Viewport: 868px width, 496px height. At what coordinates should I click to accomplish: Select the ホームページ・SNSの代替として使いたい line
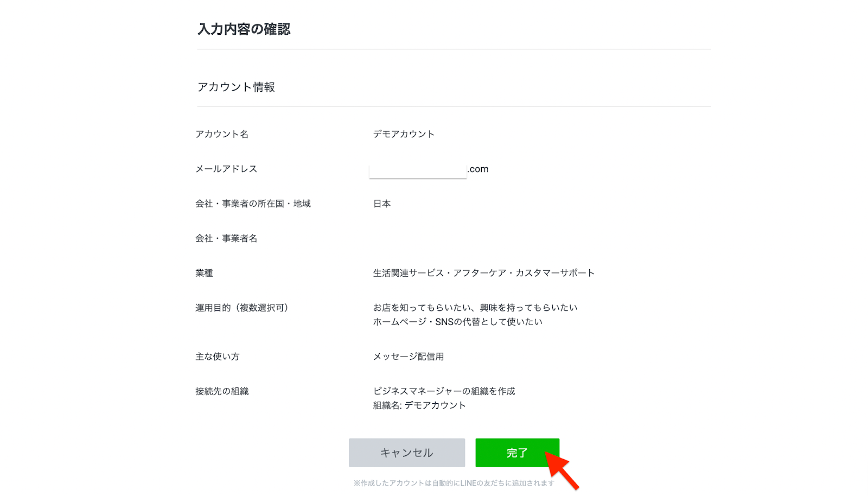457,322
